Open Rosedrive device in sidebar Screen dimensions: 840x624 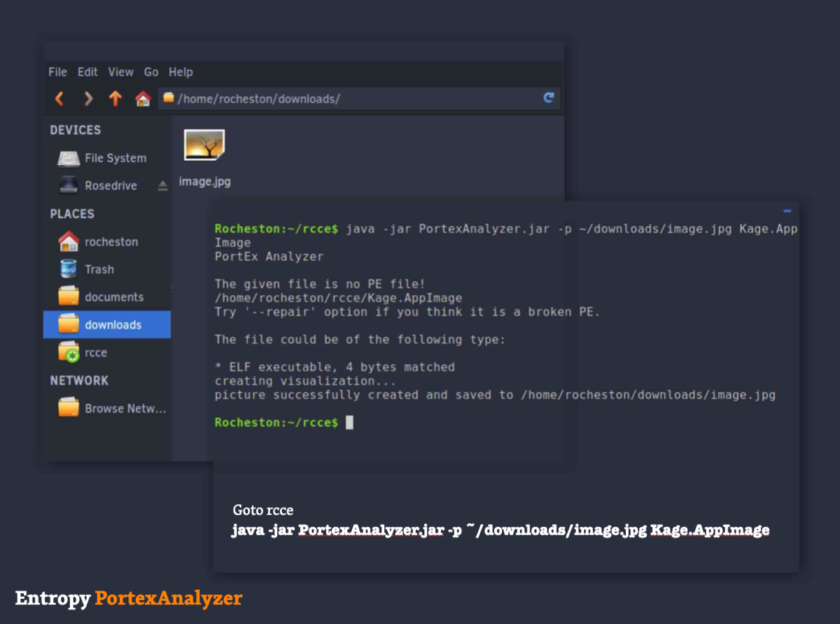110,186
